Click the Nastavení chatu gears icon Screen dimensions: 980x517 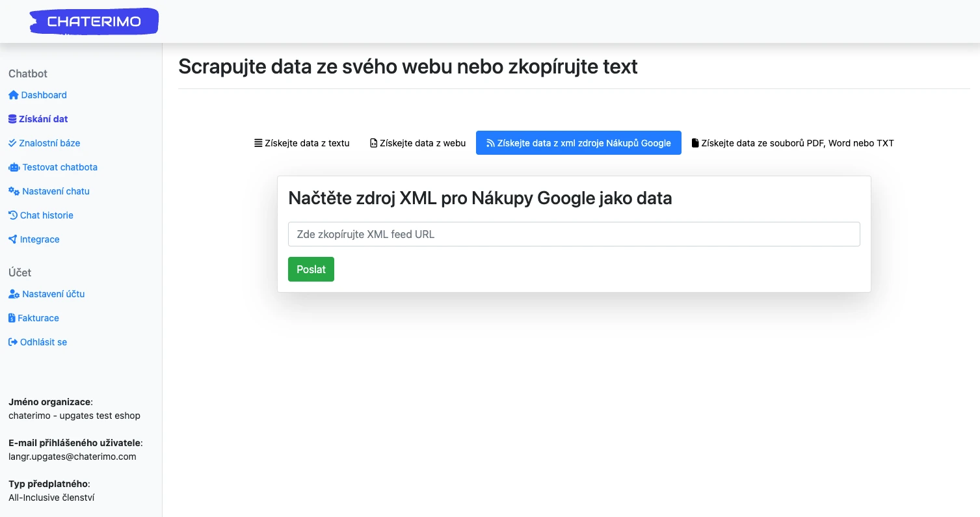(x=14, y=191)
